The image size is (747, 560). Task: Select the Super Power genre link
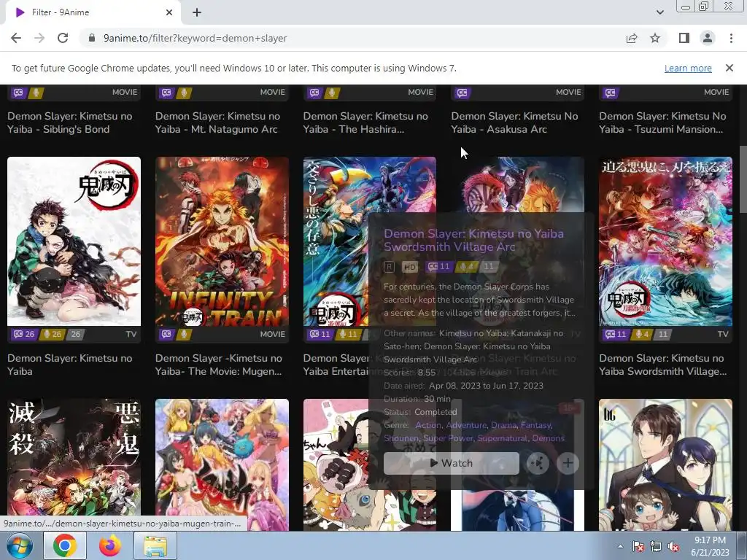pyautogui.click(x=448, y=438)
